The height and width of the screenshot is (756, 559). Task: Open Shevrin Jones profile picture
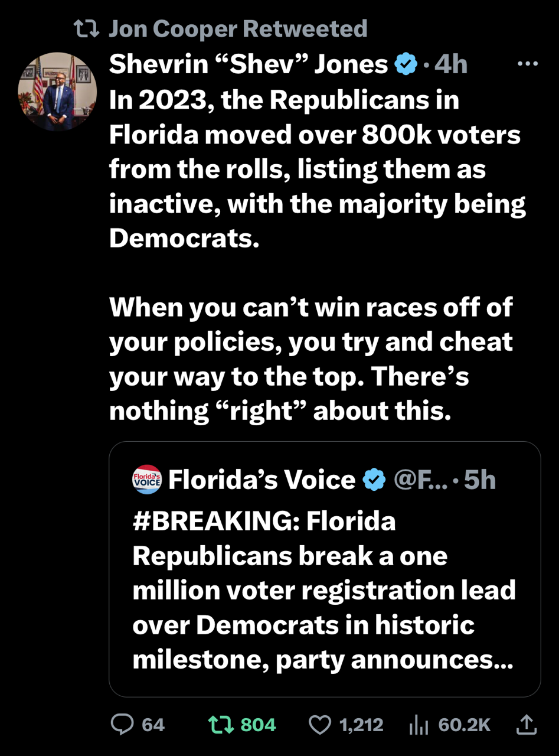pyautogui.click(x=57, y=92)
